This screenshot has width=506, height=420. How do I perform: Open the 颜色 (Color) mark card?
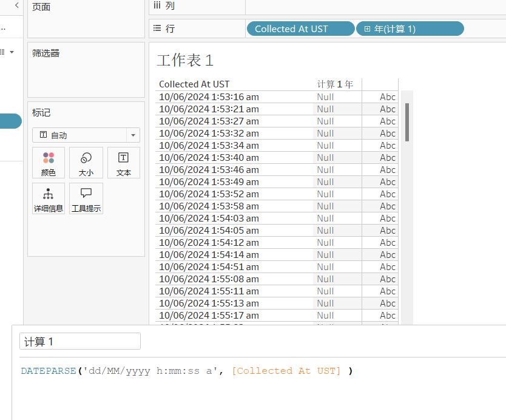tap(49, 163)
